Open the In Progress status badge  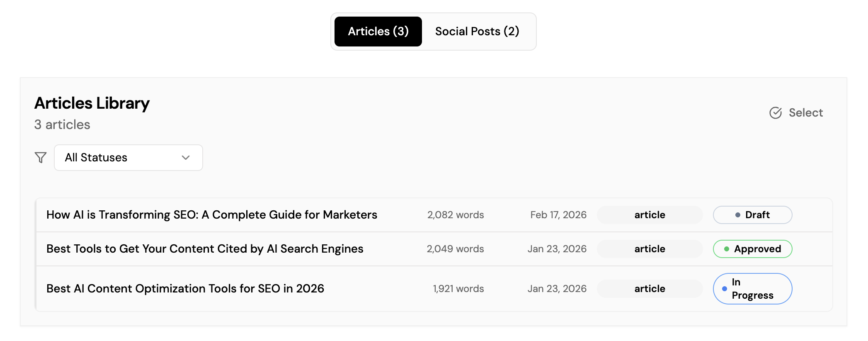pyautogui.click(x=752, y=289)
